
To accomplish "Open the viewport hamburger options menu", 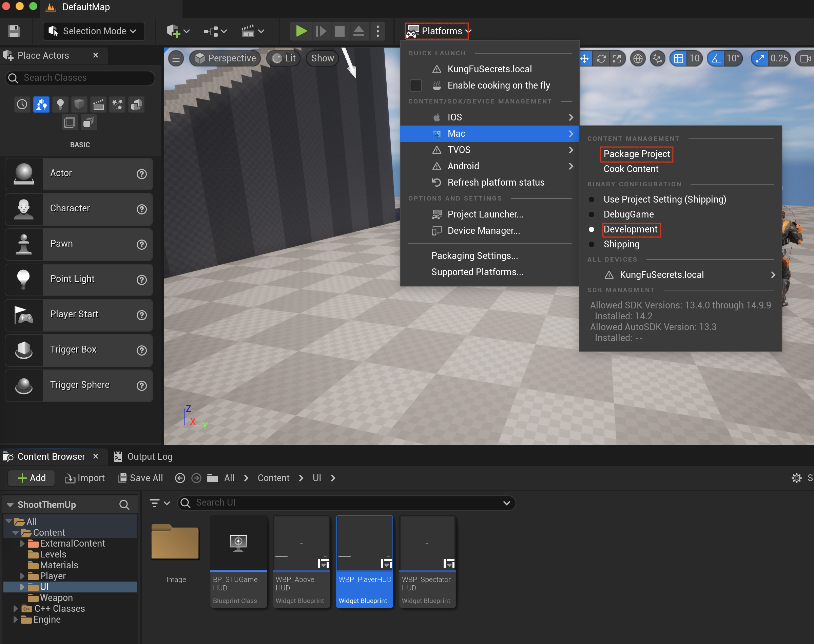I will click(176, 58).
